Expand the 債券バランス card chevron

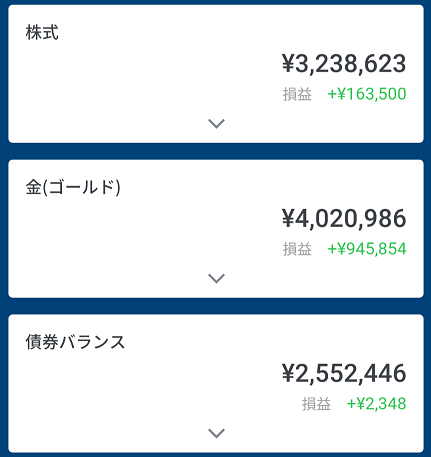click(x=216, y=433)
